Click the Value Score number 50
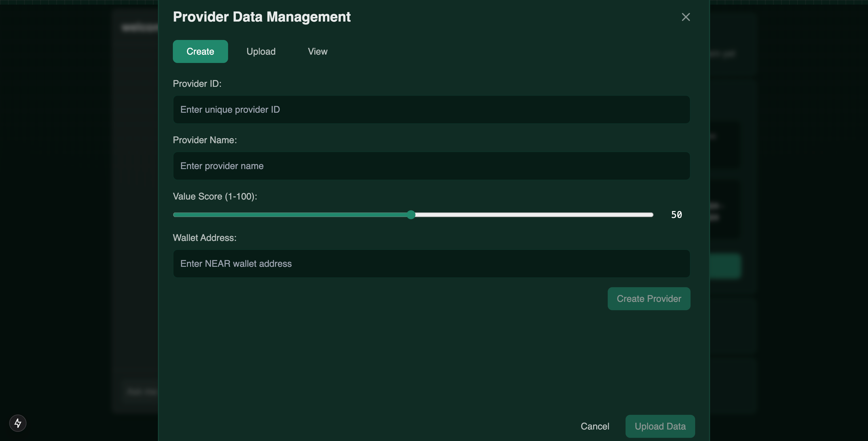Viewport: 868px width, 441px height. pyautogui.click(x=676, y=214)
